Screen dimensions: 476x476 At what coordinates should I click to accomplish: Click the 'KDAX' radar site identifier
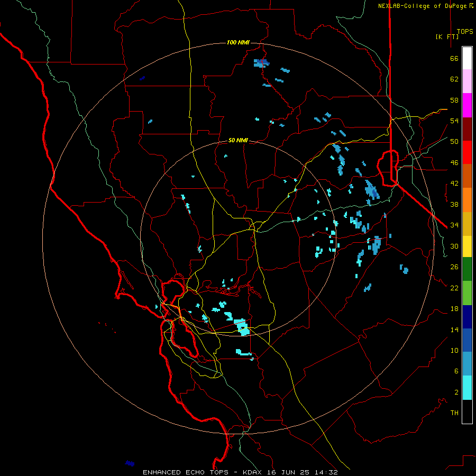click(253, 472)
